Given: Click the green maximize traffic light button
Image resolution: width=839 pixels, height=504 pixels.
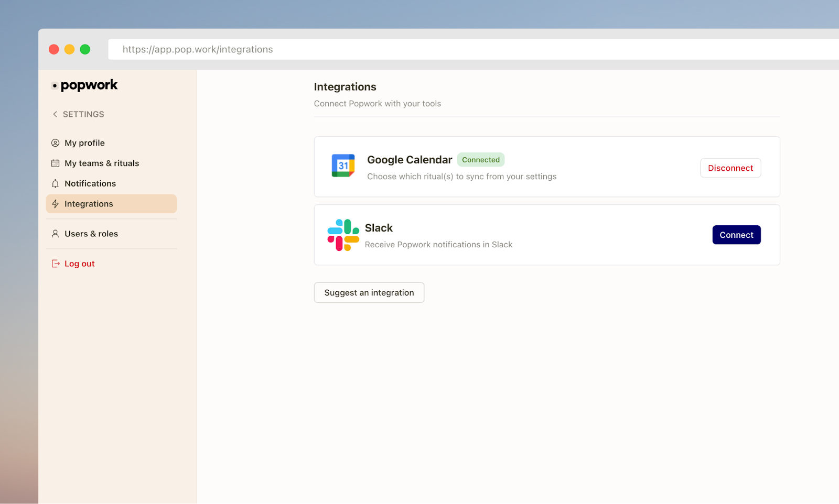Looking at the screenshot, I should [x=85, y=49].
